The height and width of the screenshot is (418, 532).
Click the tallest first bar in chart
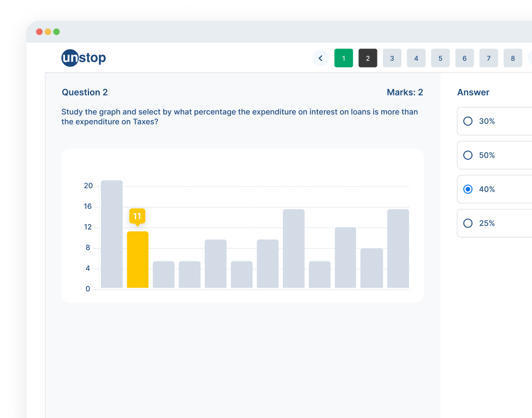click(111, 234)
